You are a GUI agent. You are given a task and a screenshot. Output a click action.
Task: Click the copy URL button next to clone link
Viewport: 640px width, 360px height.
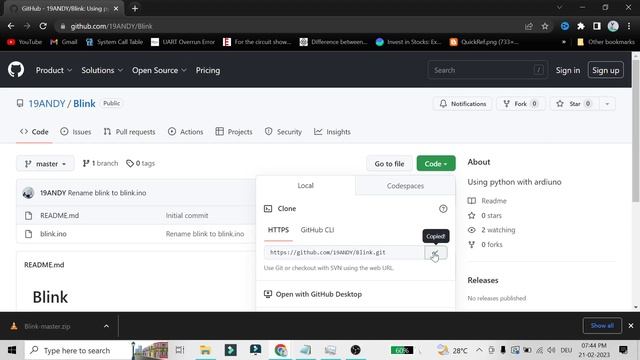pos(436,253)
